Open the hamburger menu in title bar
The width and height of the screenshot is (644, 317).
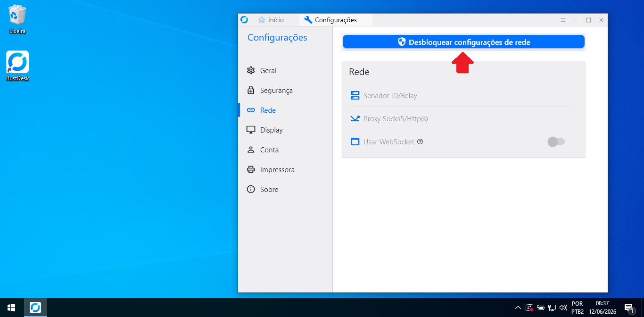coord(563,20)
